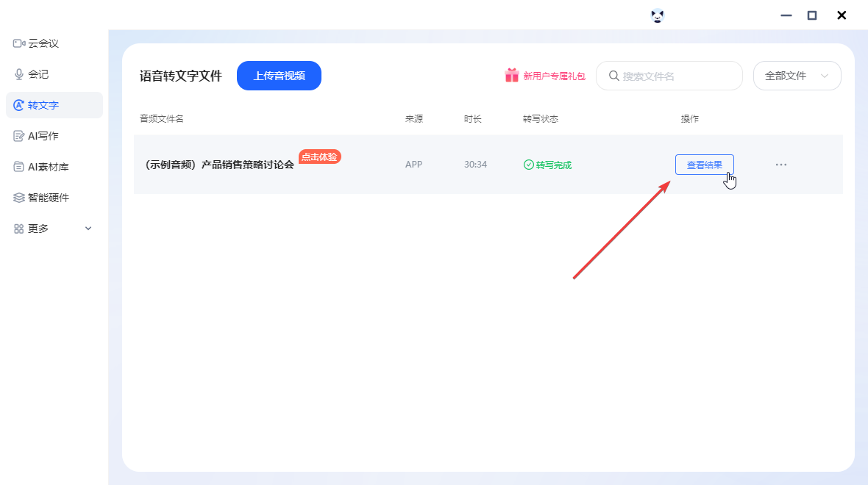
Task: Click the green 转写完成 check icon
Action: (529, 165)
